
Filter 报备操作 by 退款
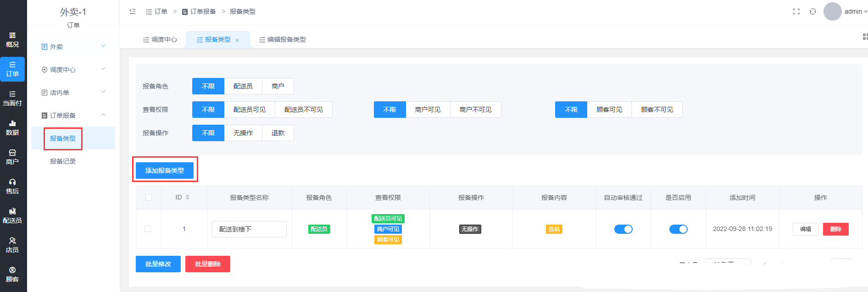point(278,133)
